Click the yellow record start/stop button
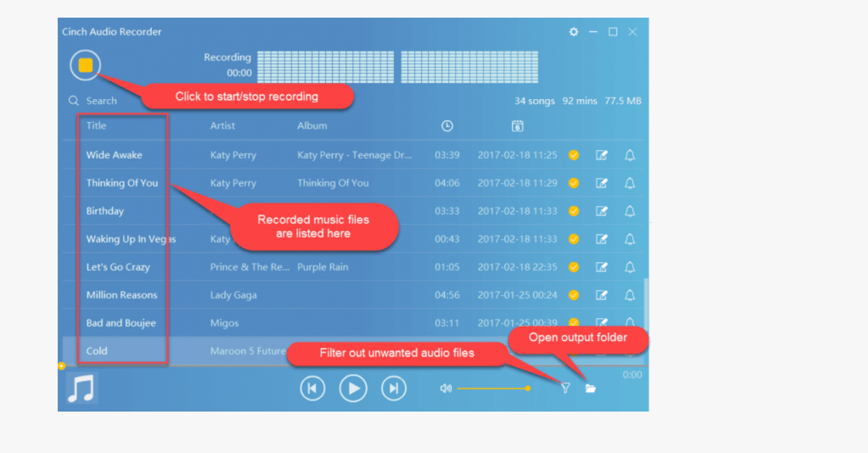Screen dimensions: 868x453 [x=85, y=65]
